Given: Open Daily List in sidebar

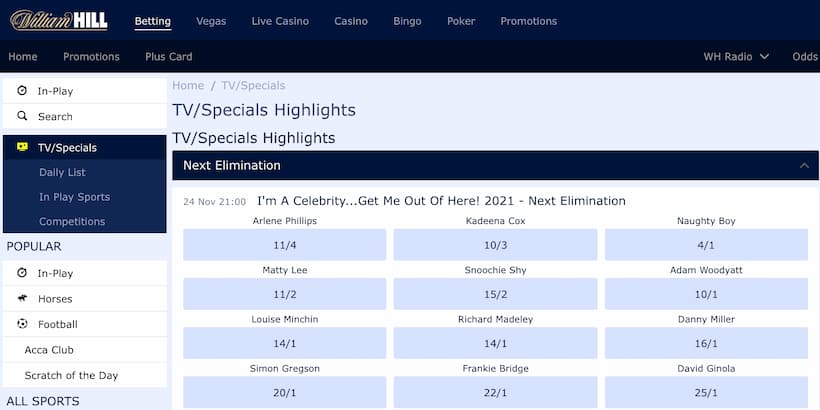Looking at the screenshot, I should [63, 172].
